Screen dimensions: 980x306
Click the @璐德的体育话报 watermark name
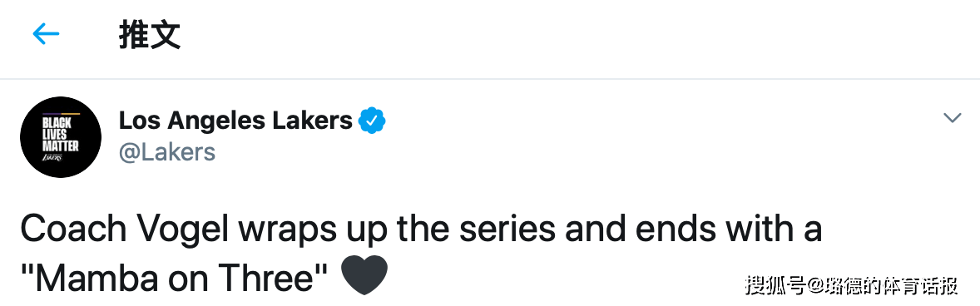883,285
